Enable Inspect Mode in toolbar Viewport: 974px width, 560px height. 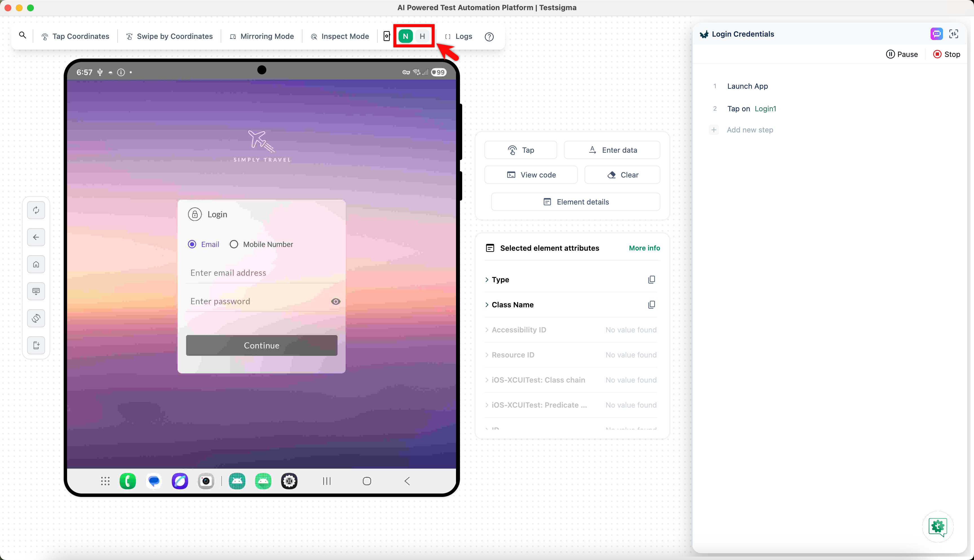(x=340, y=36)
